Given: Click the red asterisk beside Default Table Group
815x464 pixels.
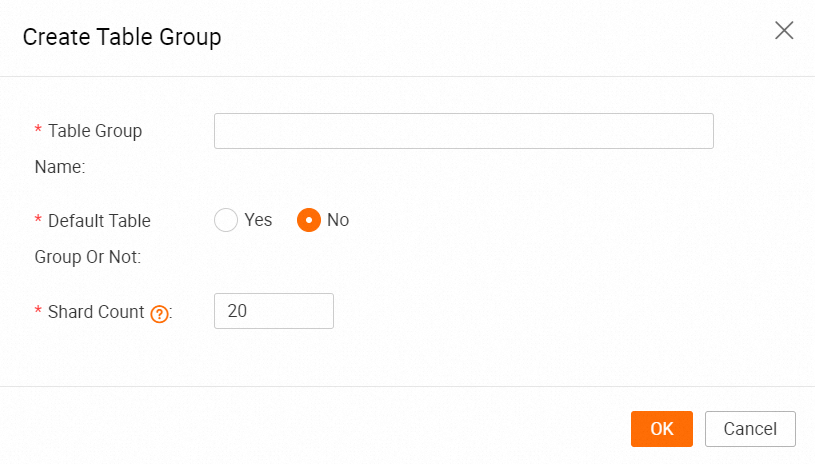Looking at the screenshot, I should pos(38,220).
